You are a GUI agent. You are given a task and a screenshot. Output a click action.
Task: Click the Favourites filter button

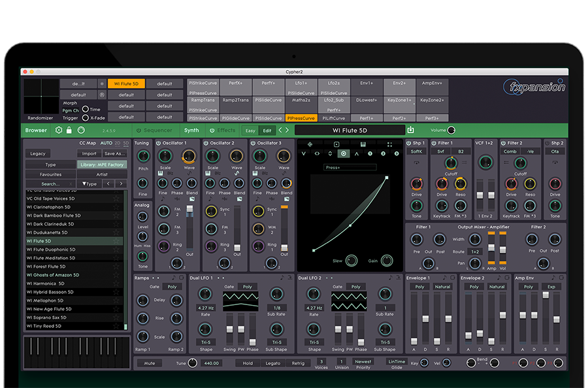pyautogui.click(x=50, y=174)
